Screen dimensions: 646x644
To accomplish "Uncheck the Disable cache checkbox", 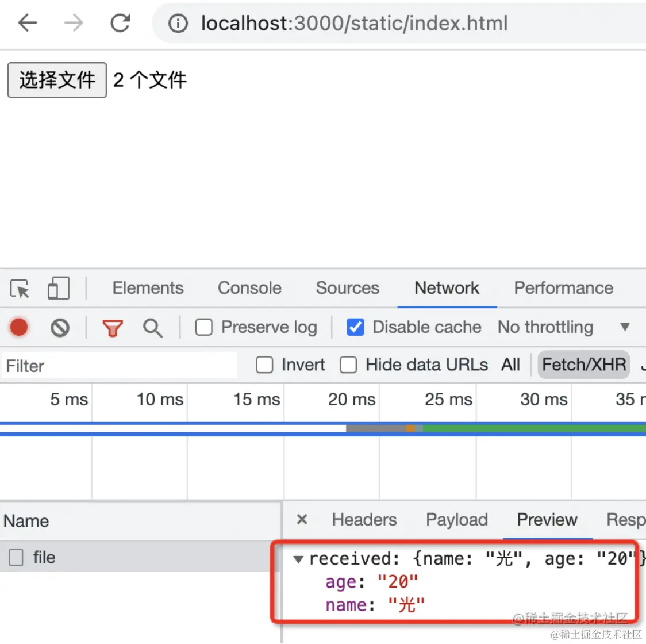I will [355, 327].
